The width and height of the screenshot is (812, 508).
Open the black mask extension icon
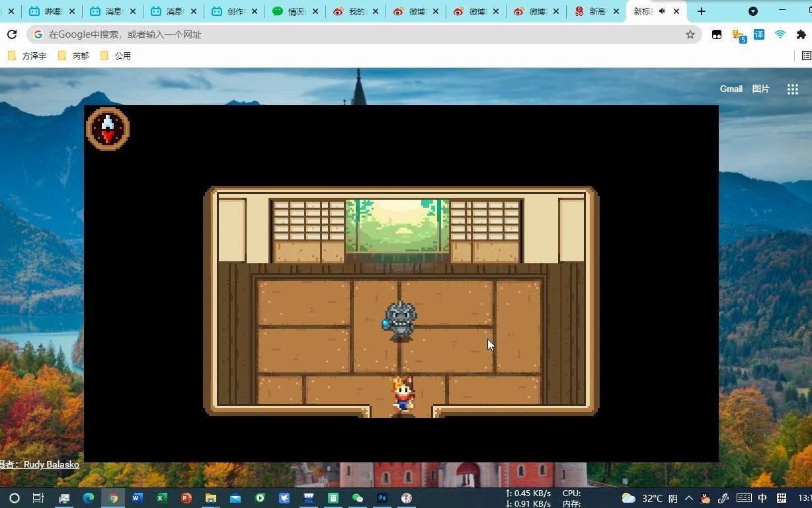tap(717, 34)
